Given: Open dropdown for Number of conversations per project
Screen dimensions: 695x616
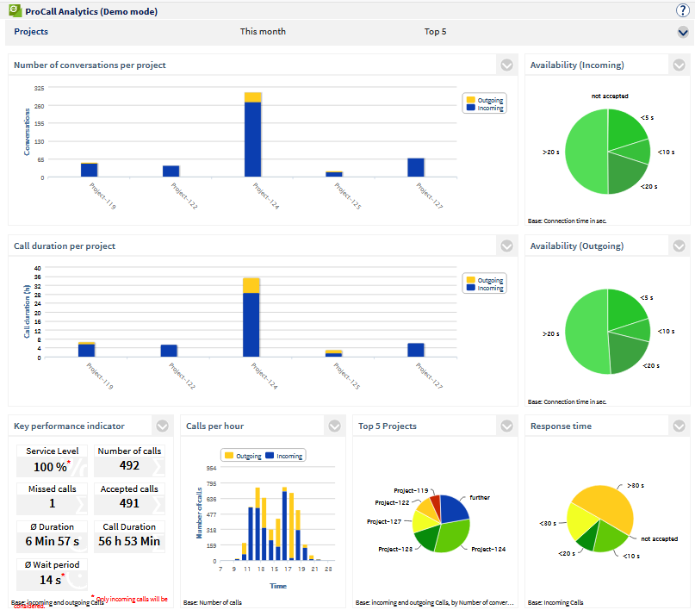Looking at the screenshot, I should tap(506, 65).
